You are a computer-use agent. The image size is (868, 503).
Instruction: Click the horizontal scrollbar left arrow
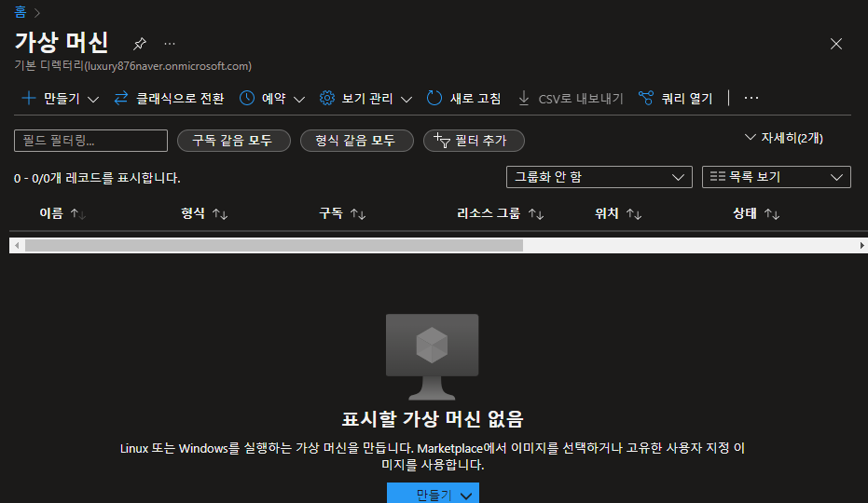[17, 245]
